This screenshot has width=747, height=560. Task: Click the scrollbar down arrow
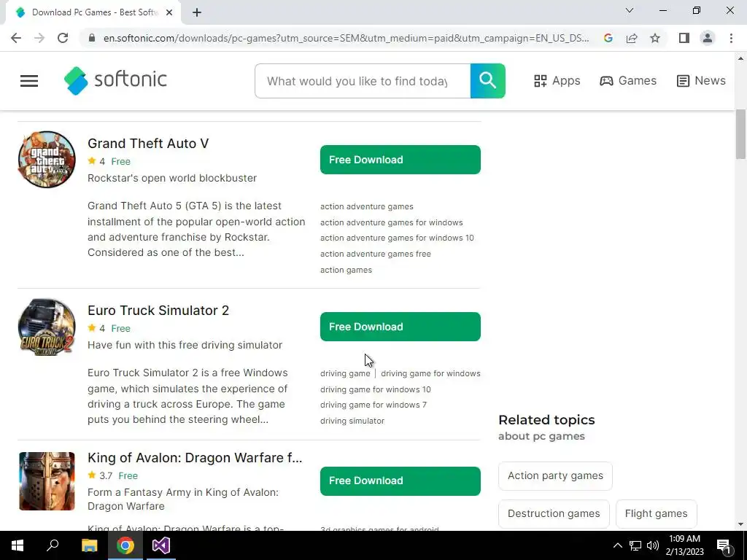click(740, 524)
